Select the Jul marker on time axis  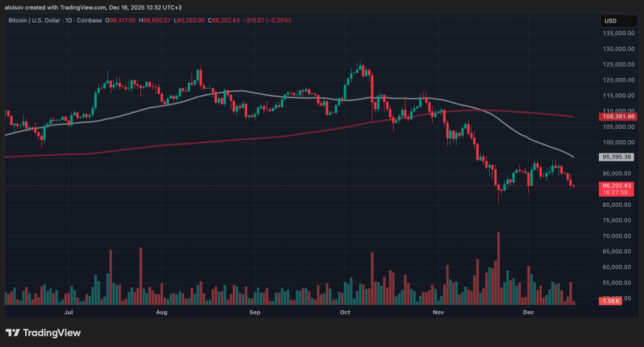tap(69, 312)
